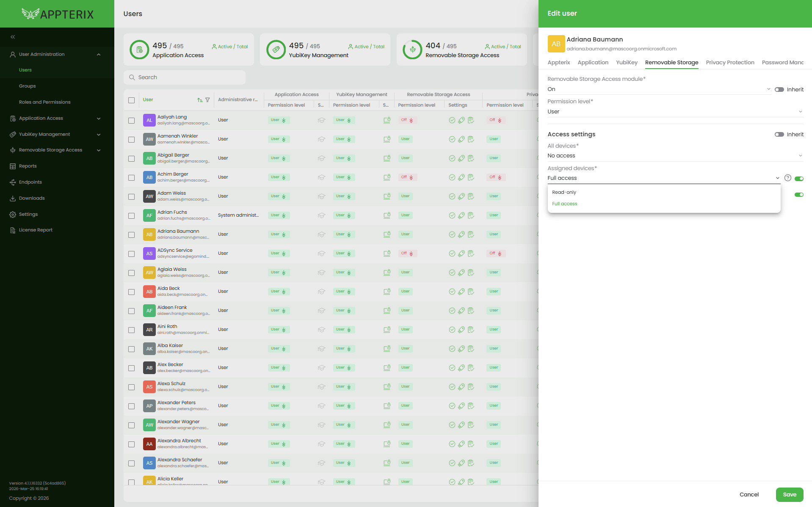Check the box for Aaliyah Lang

[132, 121]
